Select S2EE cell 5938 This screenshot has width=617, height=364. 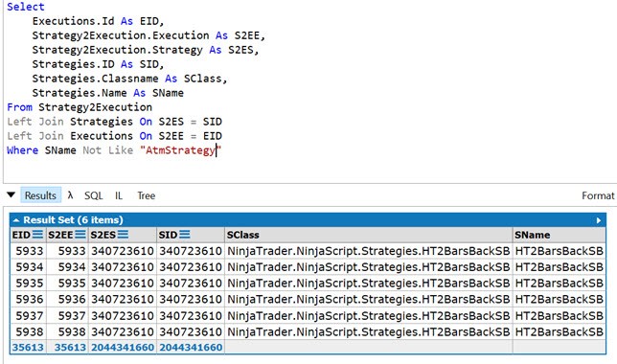click(68, 331)
